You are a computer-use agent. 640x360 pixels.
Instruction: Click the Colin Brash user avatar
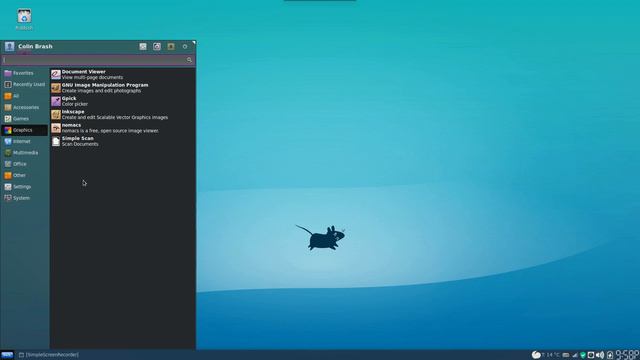click(9, 47)
